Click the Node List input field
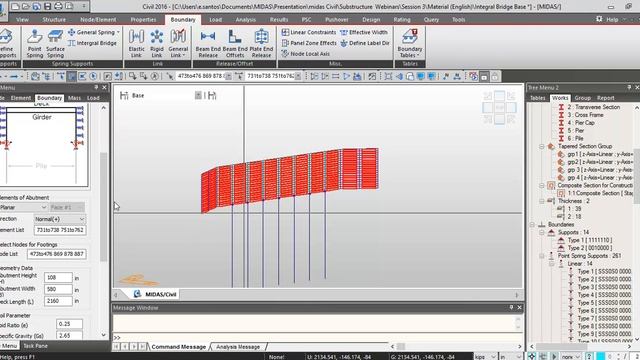This screenshot has height=360, width=640. tap(56, 254)
